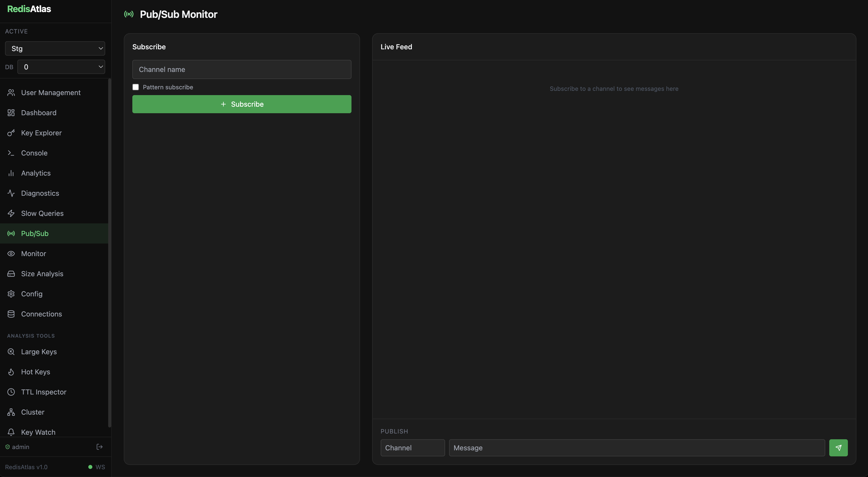Focus the Channel name input field
The image size is (868, 477).
tap(242, 69)
